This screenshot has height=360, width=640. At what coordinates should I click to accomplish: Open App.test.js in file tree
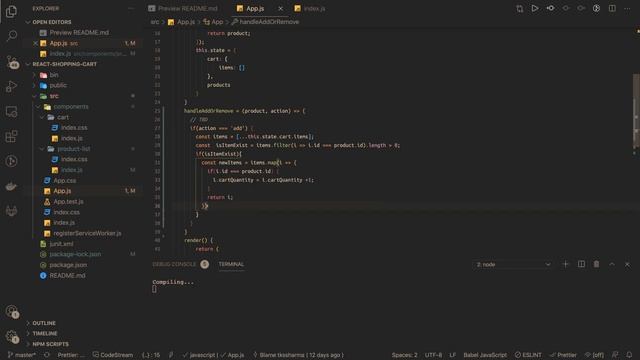(x=68, y=202)
